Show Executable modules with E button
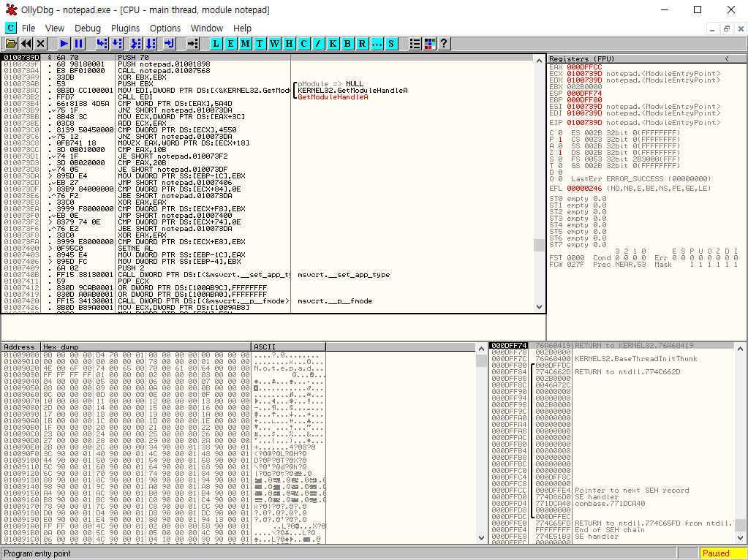This screenshot has height=560, width=748. [230, 44]
